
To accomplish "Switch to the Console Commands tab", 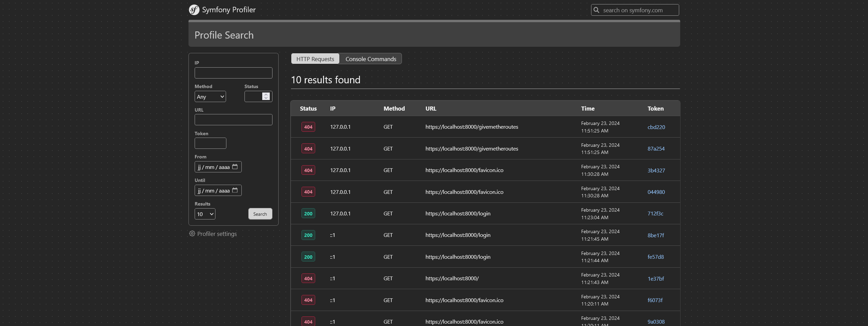I will pyautogui.click(x=370, y=59).
